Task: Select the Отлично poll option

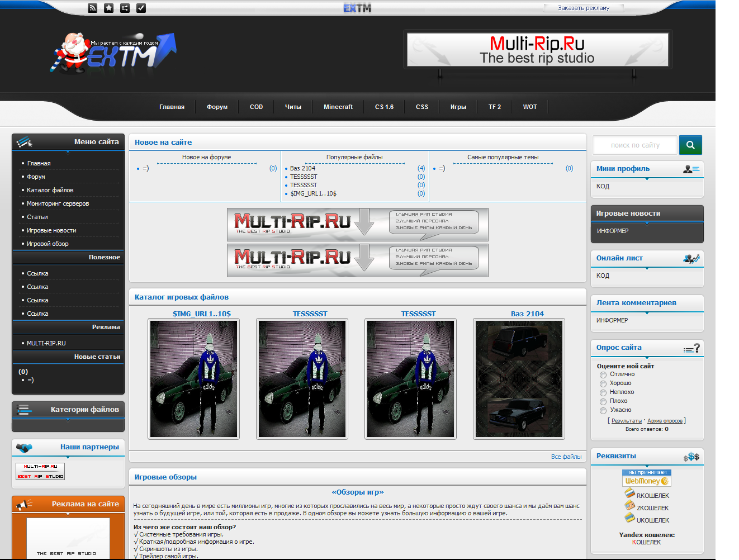Action: (x=603, y=375)
